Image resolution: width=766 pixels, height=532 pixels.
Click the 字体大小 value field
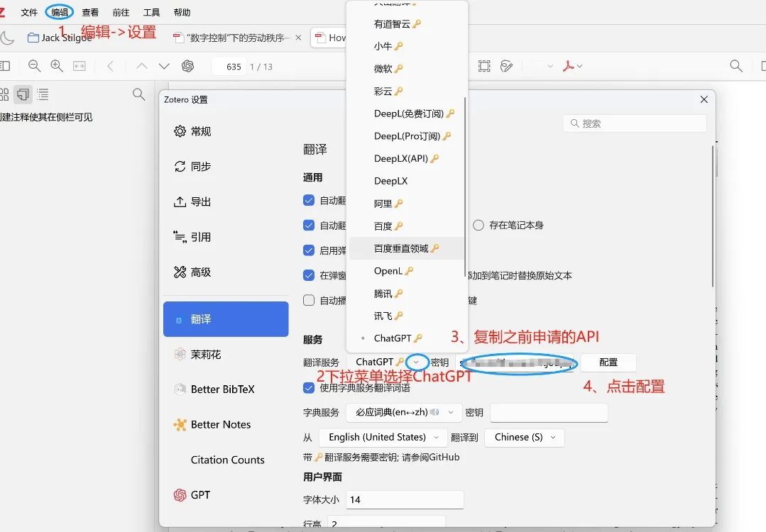(x=405, y=500)
